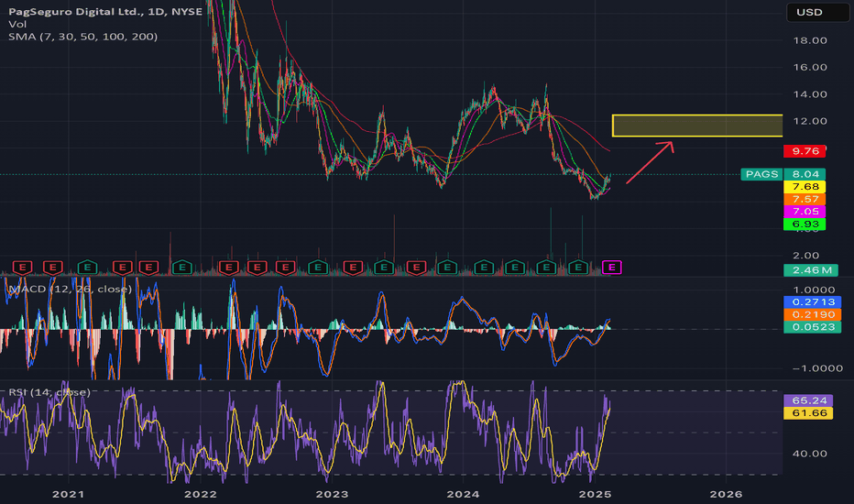
Task: Click the red 9.76 SMA price label
Action: (805, 151)
